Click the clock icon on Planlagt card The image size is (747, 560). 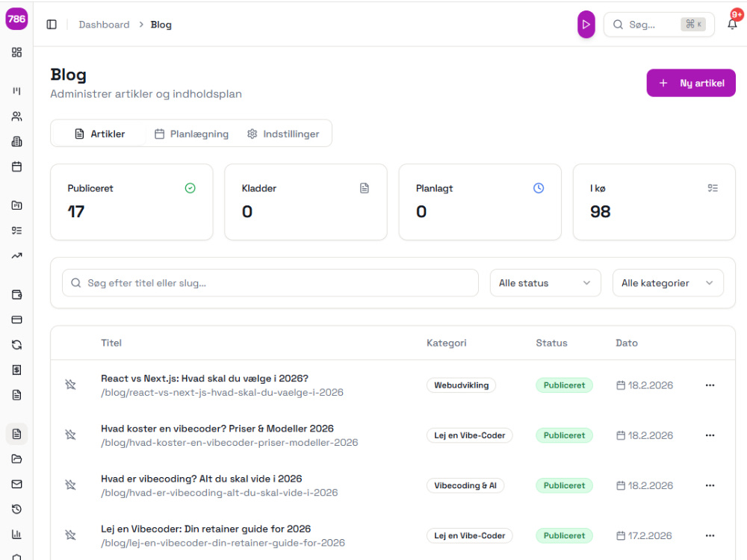coord(539,188)
